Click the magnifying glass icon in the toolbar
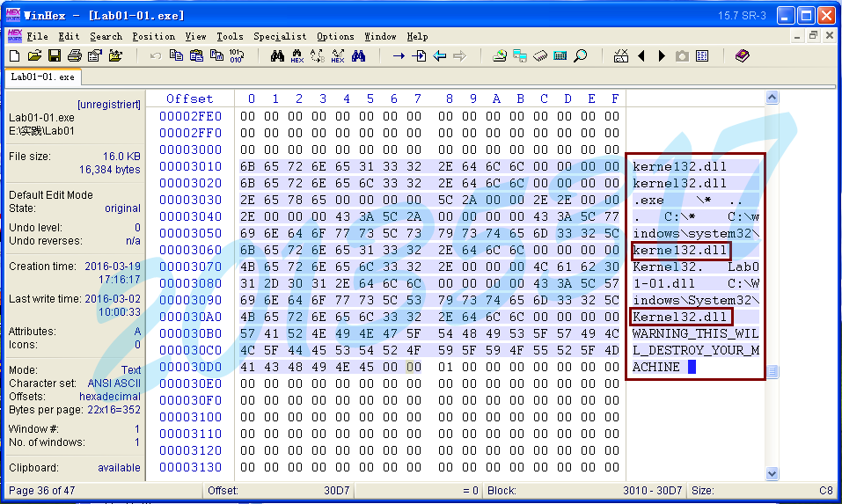Image resolution: width=842 pixels, height=504 pixels. [x=581, y=55]
